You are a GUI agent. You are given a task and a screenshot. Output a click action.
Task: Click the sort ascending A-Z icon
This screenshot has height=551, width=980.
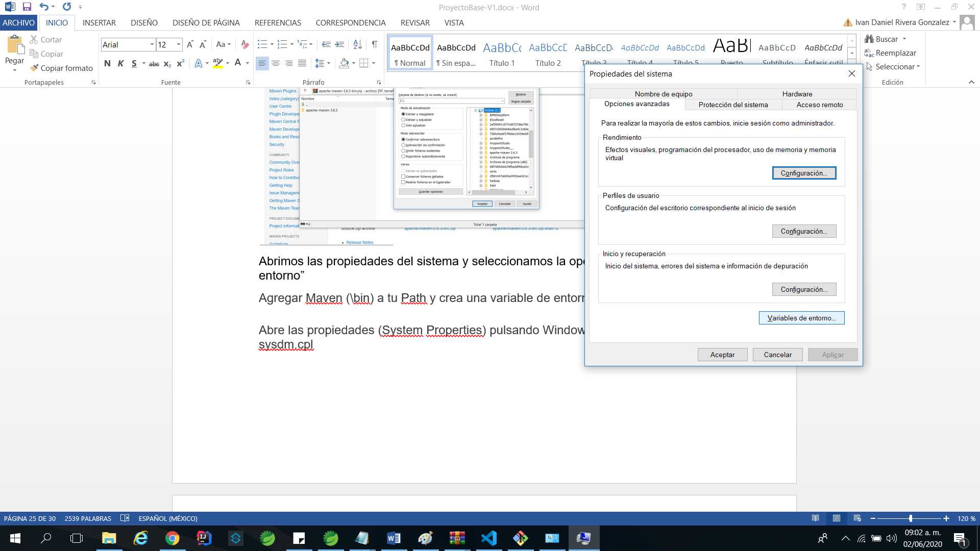click(x=358, y=44)
